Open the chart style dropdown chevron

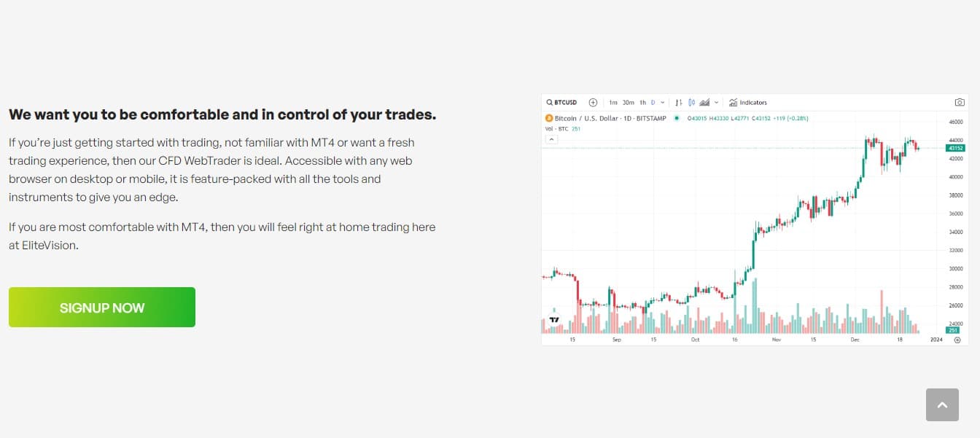point(717,102)
